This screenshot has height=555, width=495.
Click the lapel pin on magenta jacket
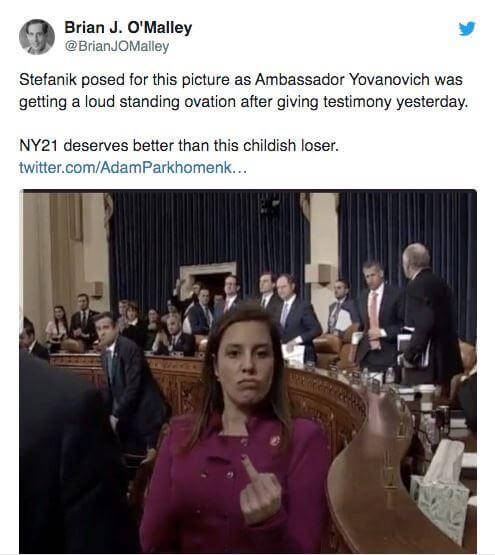coord(275,441)
